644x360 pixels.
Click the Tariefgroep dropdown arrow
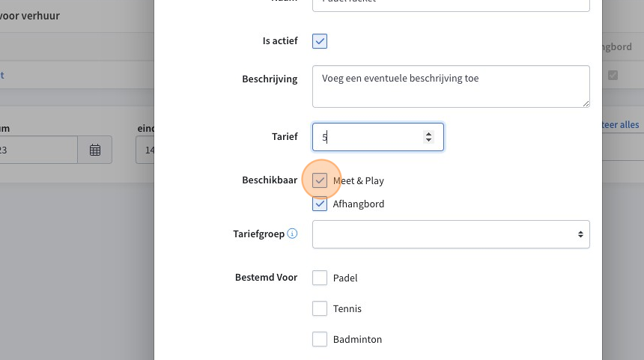click(x=580, y=234)
